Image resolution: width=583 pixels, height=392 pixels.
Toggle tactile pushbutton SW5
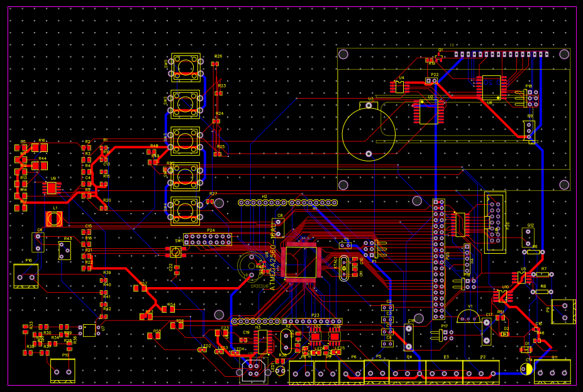(x=186, y=68)
